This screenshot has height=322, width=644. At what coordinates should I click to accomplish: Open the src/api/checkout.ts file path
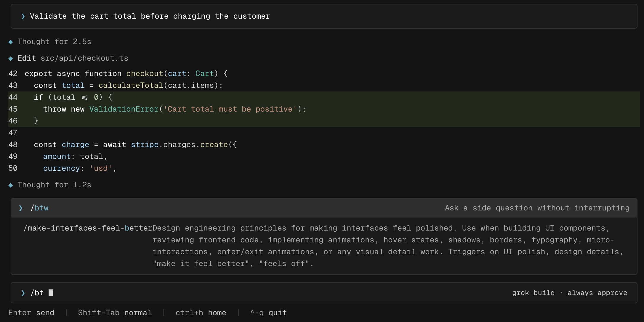pyautogui.click(x=84, y=58)
